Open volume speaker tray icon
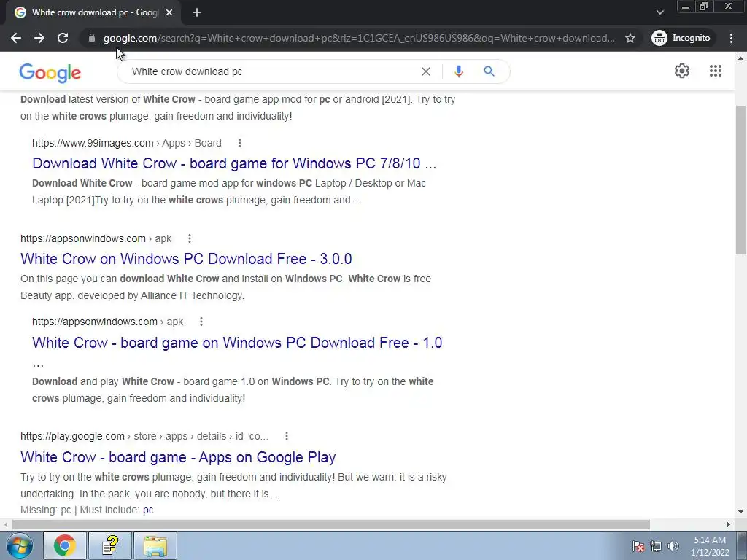This screenshot has height=560, width=747. point(673,546)
